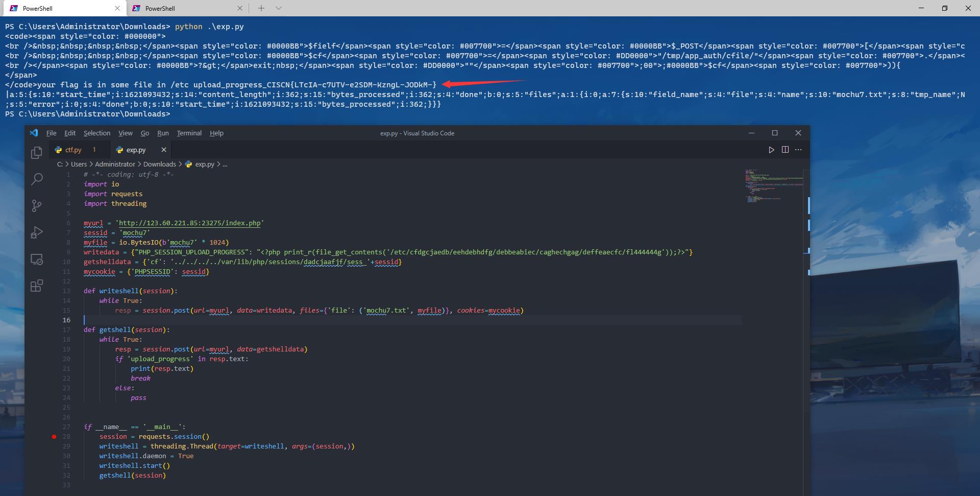
Task: Open the Help menu
Action: pyautogui.click(x=216, y=133)
